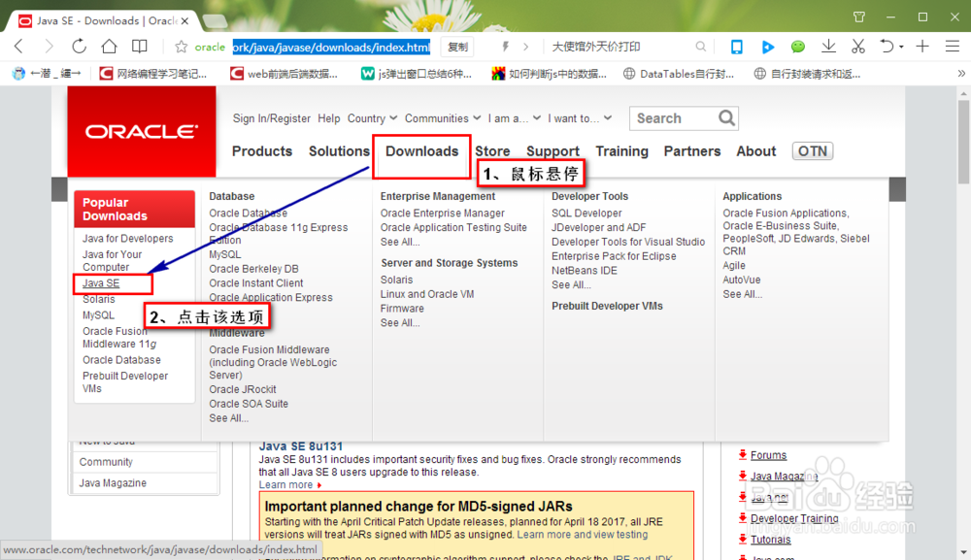Viewport: 971px width, 560px height.
Task: Open Partners menu
Action: 692,151
